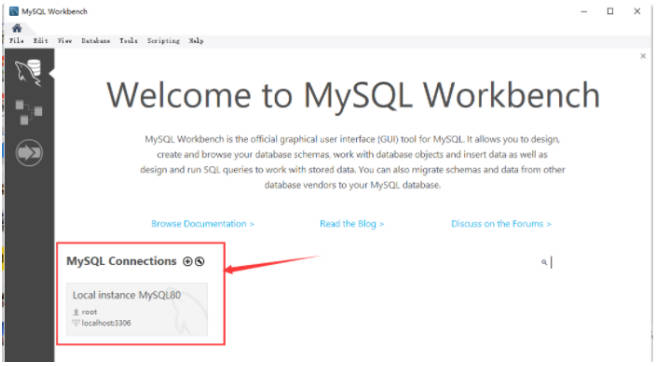Image resolution: width=656 pixels, height=366 pixels.
Task: Open the Migration wizard sidebar icon
Action: coord(29,153)
